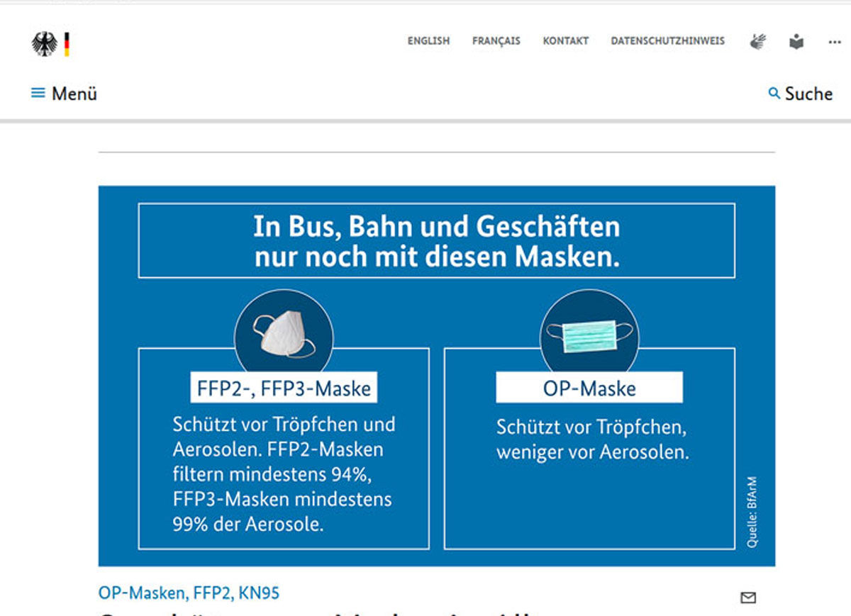Switch language to FRANÇAIS

496,41
